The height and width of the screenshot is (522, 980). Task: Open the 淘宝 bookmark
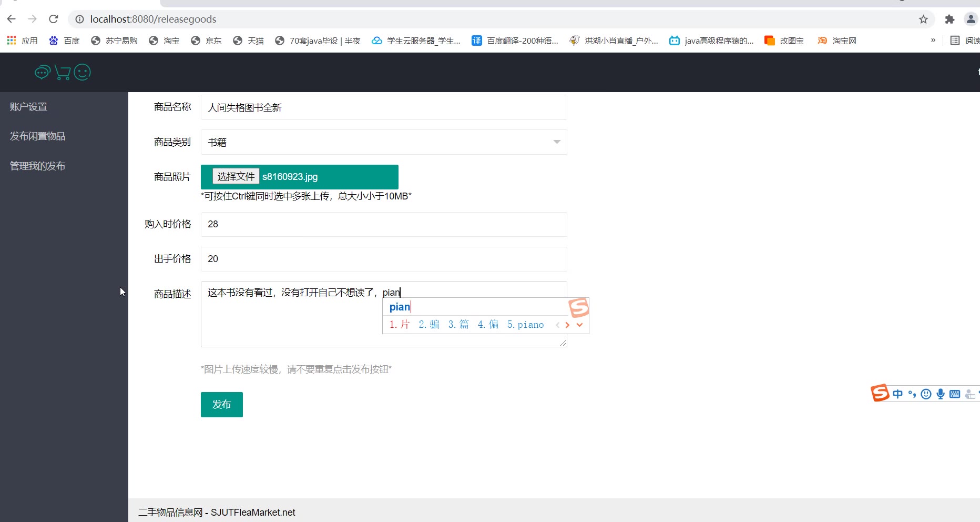[164, 41]
